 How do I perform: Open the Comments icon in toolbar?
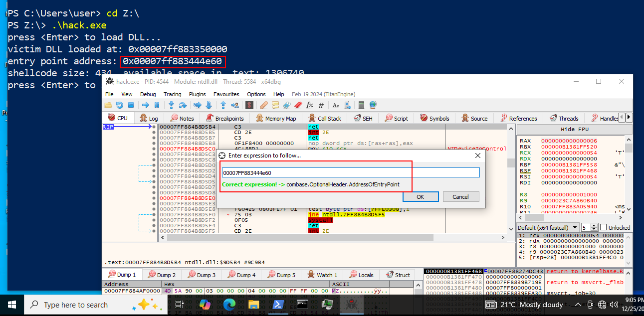point(275,105)
